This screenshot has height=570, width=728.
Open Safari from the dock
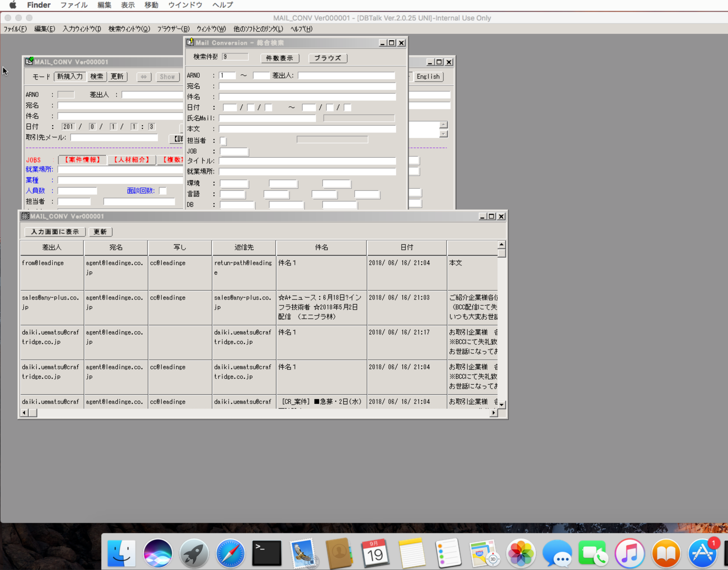point(230,553)
